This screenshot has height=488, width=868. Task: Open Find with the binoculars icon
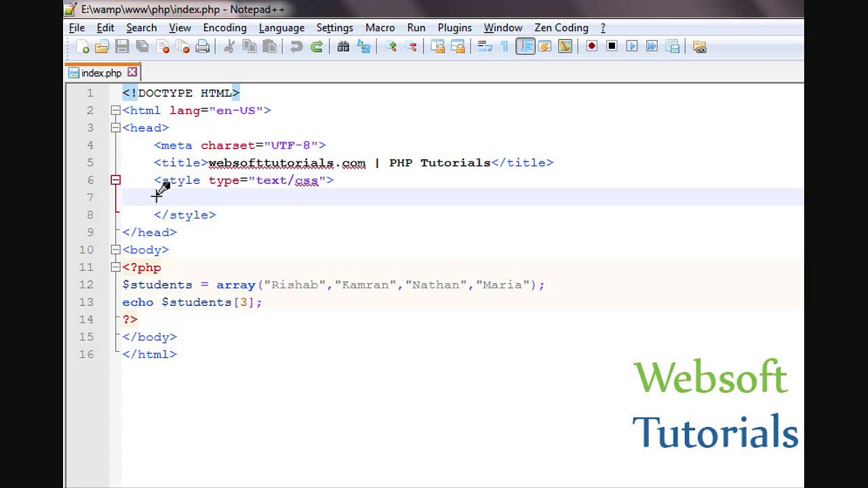[343, 47]
